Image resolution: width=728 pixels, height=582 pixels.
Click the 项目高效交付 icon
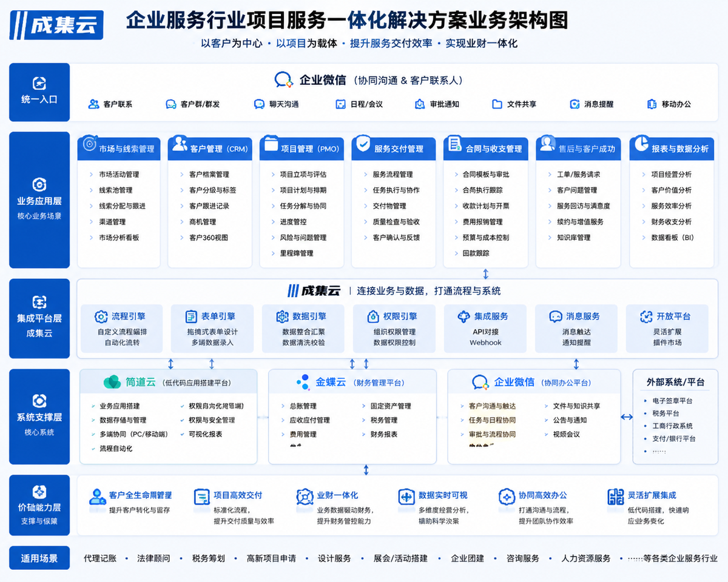pos(201,497)
